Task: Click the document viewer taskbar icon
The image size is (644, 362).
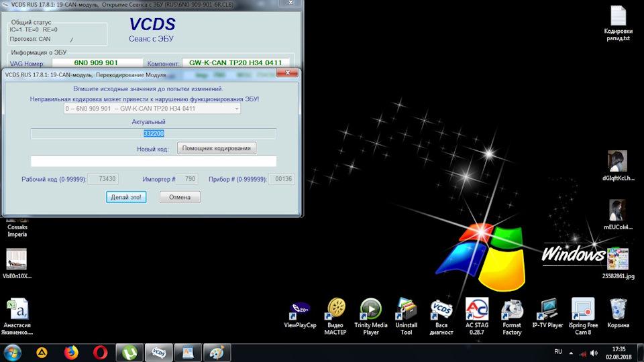Action: pos(188,353)
